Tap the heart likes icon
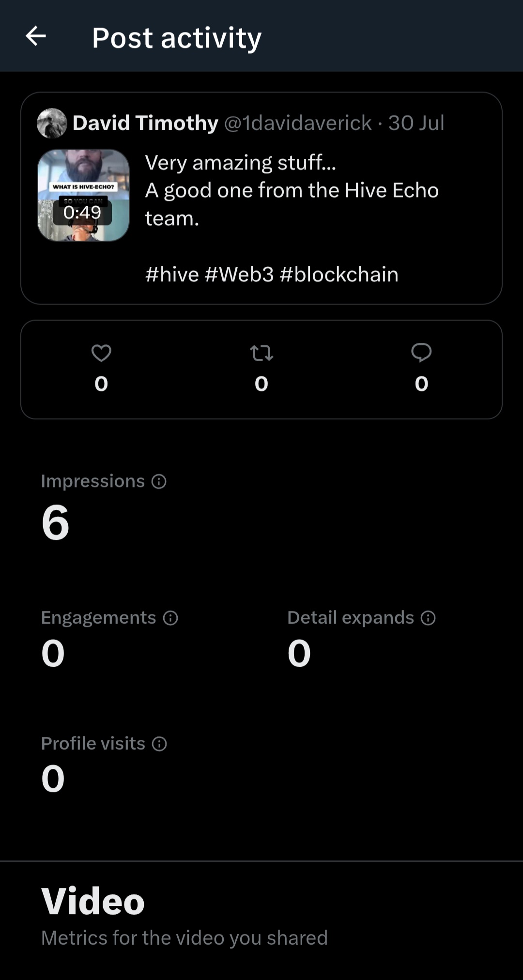 101,353
